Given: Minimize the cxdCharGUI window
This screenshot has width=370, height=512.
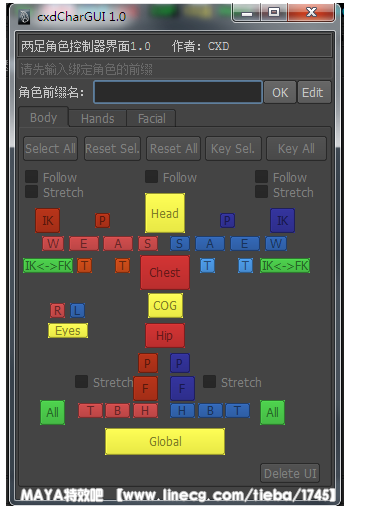Looking at the screenshot, I should pyautogui.click(x=247, y=13).
